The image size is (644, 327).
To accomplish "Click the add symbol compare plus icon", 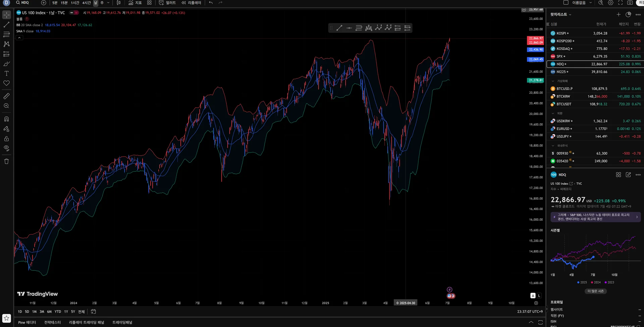I will point(44,3).
